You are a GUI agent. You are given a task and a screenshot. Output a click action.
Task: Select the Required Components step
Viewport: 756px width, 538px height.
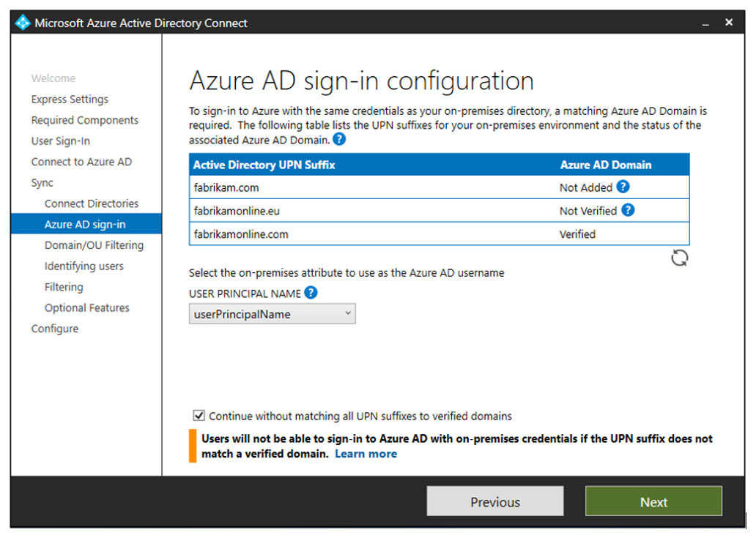pyautogui.click(x=85, y=120)
